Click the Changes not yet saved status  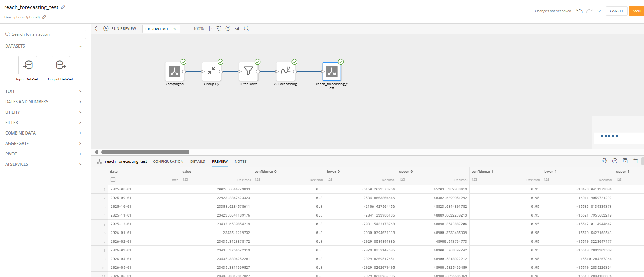[553, 11]
